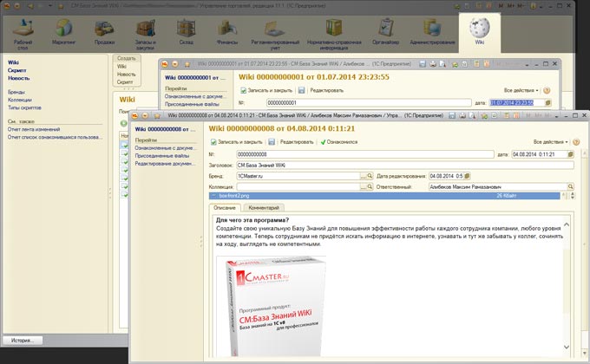Open Присоединенные файлы in Wiki 0000000008

(161, 156)
